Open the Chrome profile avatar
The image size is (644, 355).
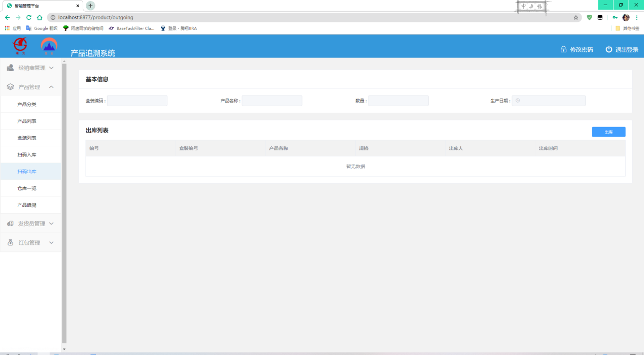point(626,17)
